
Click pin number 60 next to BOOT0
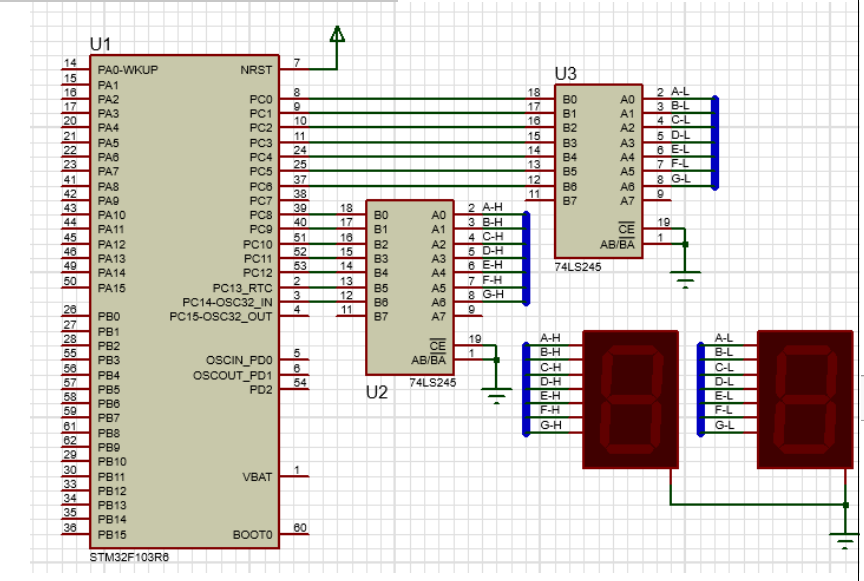(x=300, y=528)
